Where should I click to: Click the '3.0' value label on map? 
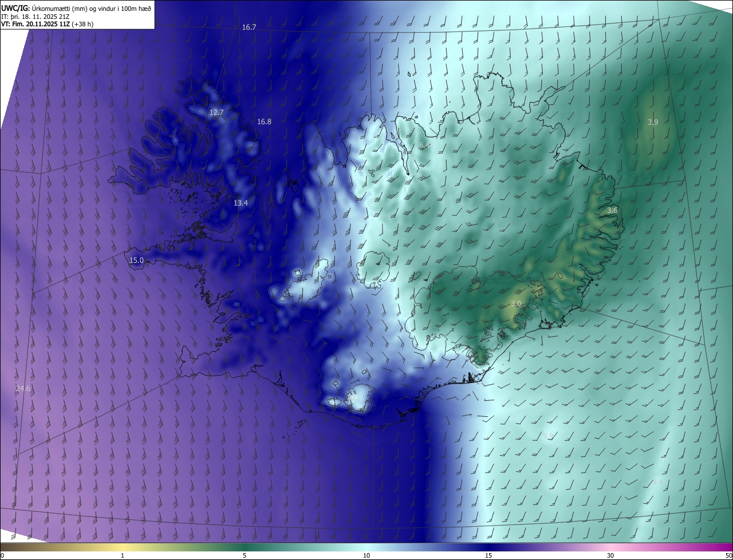516,303
